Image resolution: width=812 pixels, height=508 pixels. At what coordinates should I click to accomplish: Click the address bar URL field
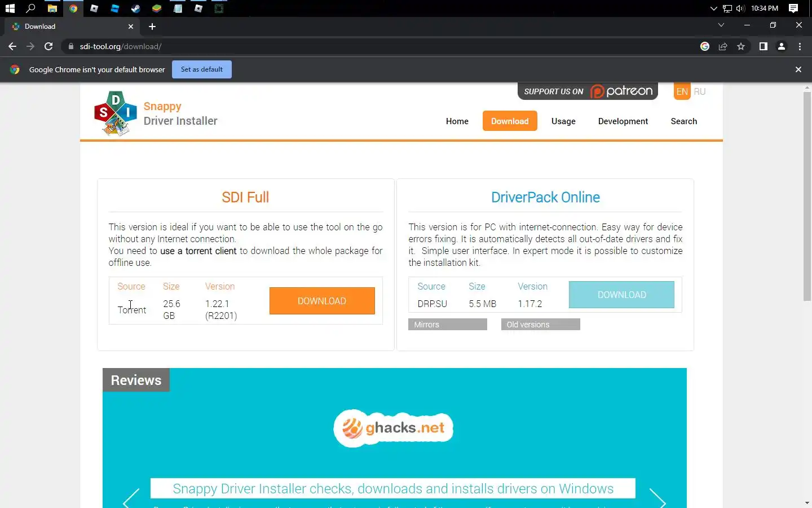(x=383, y=46)
